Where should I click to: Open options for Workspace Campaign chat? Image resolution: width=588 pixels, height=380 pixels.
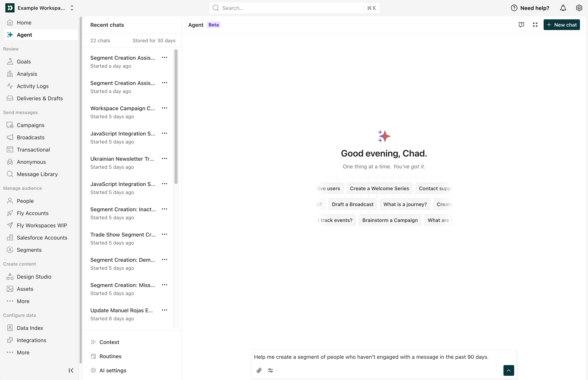164,108
